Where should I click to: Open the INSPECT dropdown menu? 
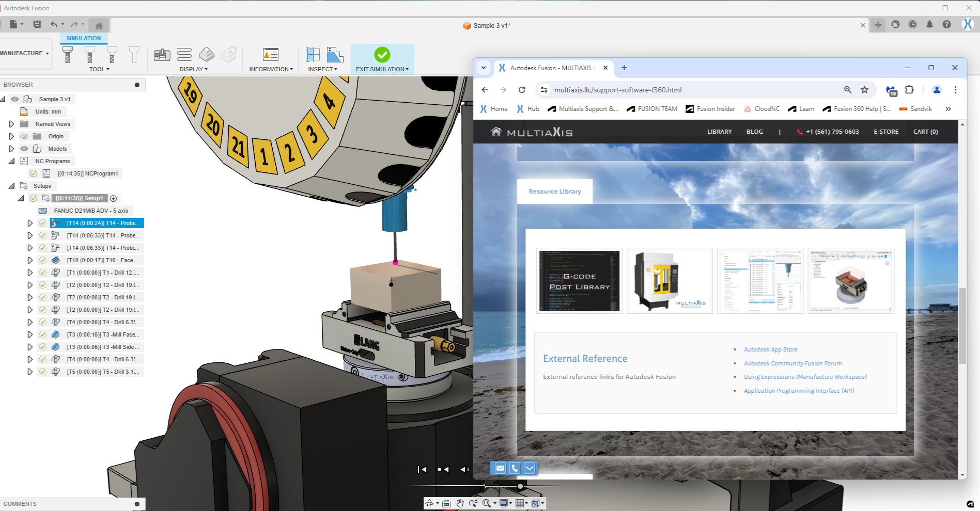[x=323, y=69]
